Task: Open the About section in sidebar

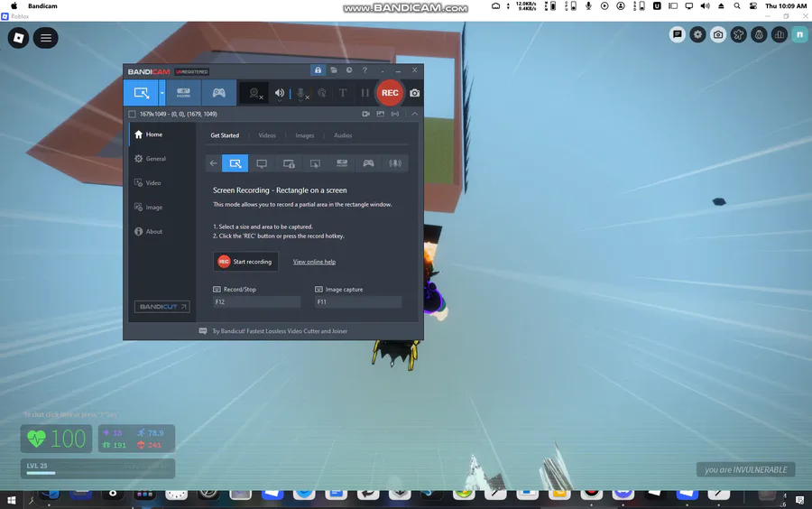Action: tap(161, 231)
